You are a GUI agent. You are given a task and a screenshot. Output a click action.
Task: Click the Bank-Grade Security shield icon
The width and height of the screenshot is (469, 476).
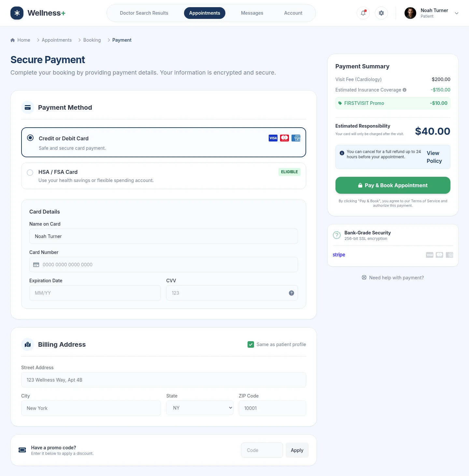pyautogui.click(x=337, y=235)
